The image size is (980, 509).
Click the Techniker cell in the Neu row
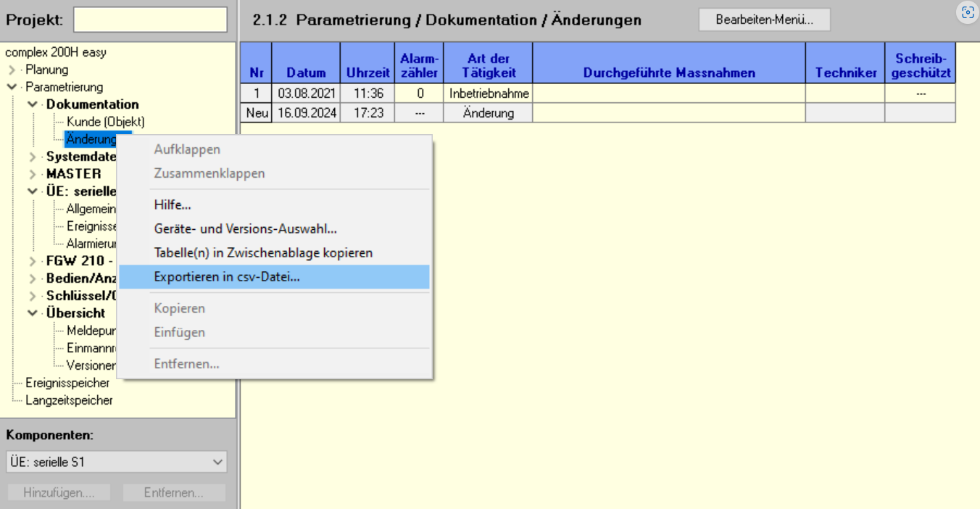pos(845,113)
